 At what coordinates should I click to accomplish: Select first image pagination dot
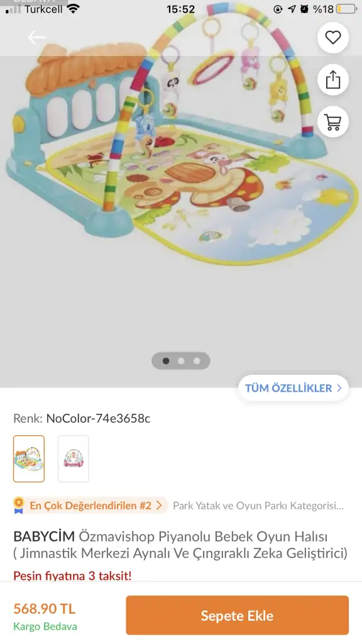[166, 361]
